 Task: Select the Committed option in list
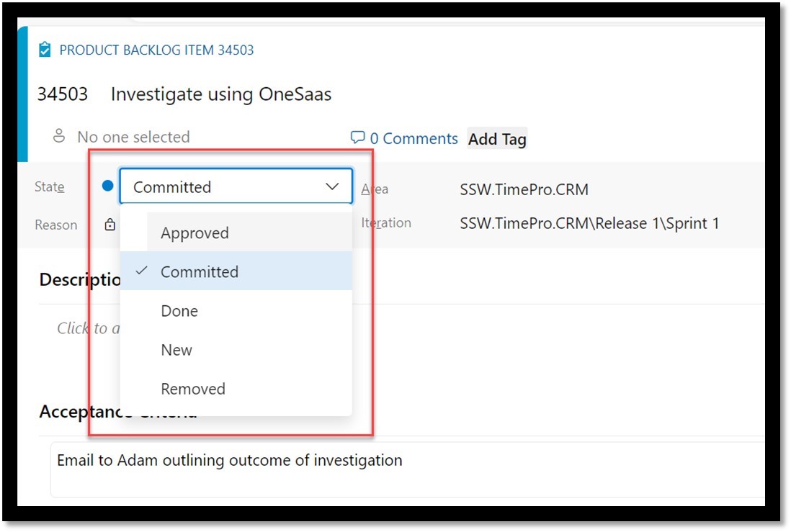200,272
